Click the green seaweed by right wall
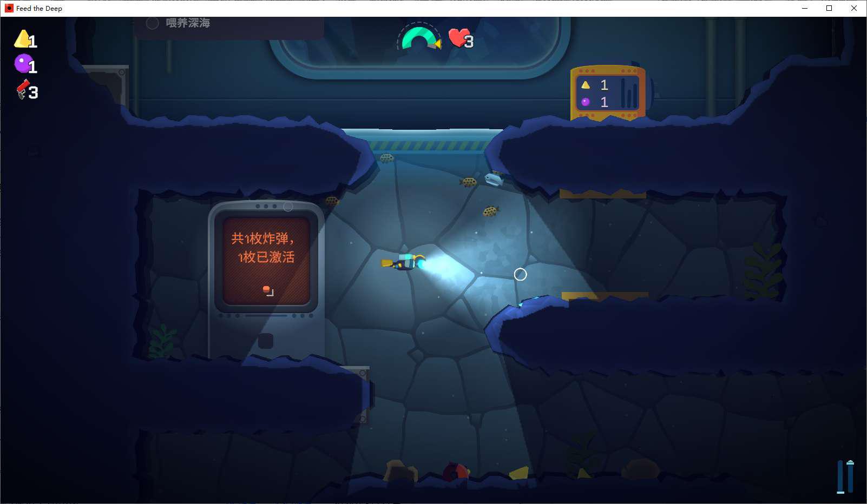The height and width of the screenshot is (504, 867). [x=763, y=270]
